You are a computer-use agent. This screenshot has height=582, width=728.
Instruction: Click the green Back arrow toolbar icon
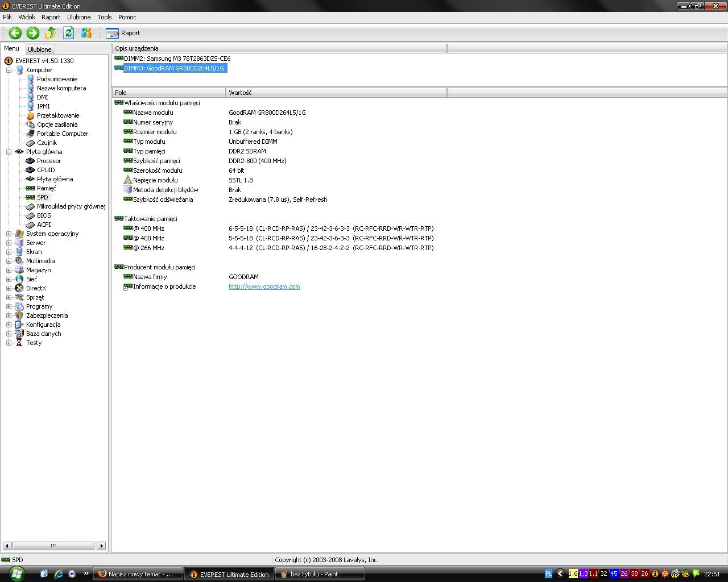pos(15,33)
